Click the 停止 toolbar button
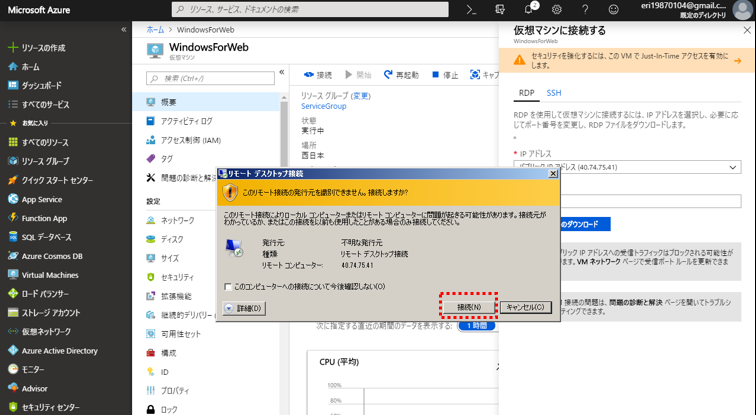 (445, 75)
